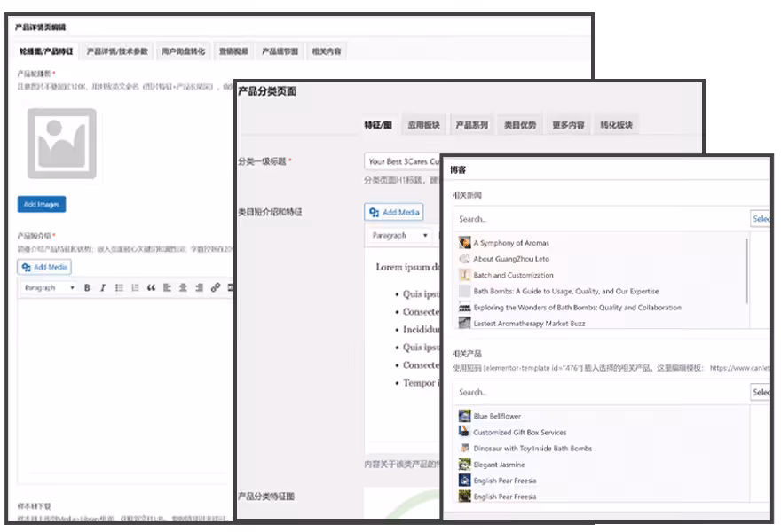Open Paragraph format dropdown in product editor

click(x=49, y=287)
